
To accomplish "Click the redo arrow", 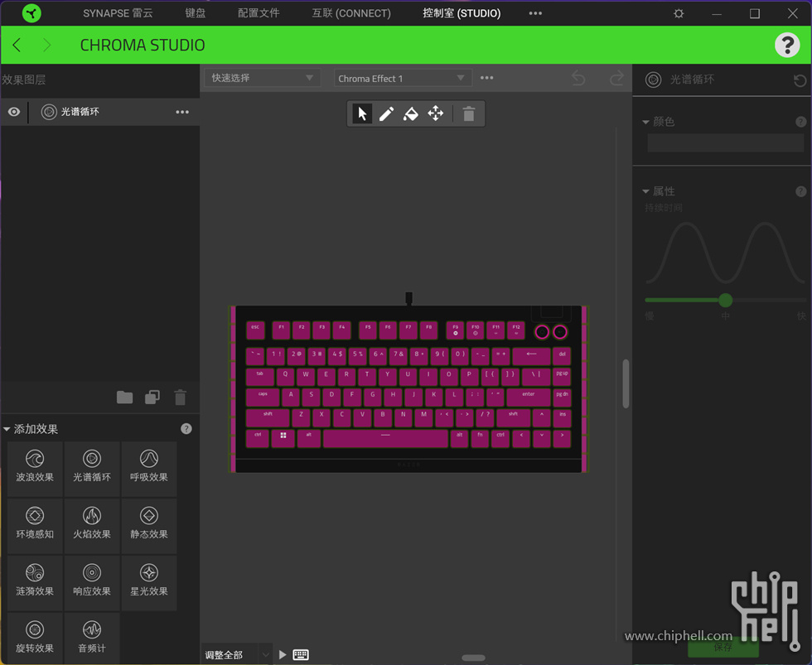I will point(616,79).
